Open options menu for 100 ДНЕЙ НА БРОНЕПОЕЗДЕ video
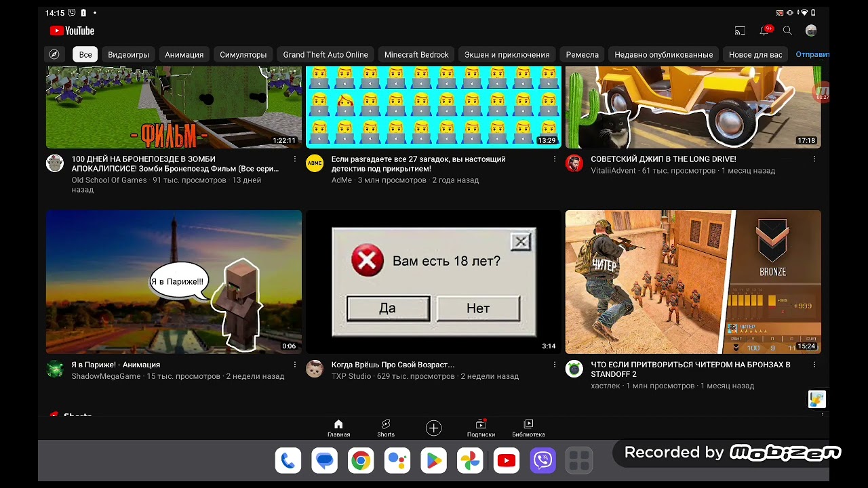868x488 pixels. click(x=295, y=159)
